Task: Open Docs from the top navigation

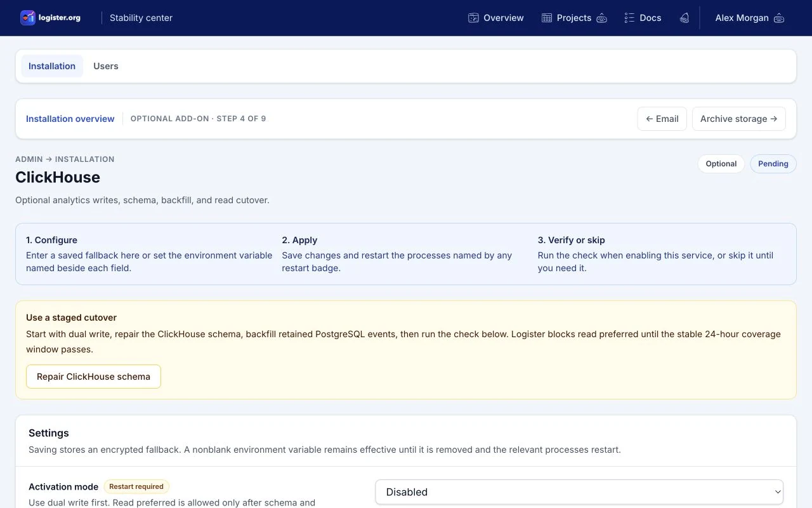Action: pyautogui.click(x=643, y=18)
